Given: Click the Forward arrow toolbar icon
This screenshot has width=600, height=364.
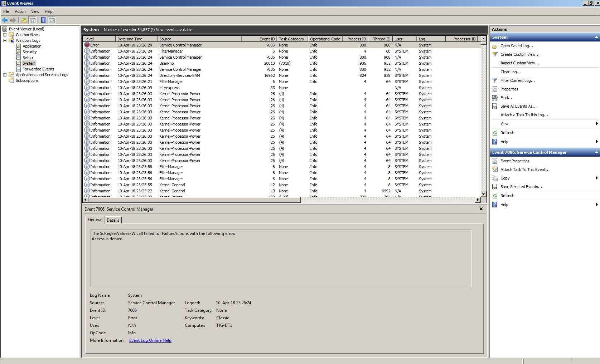Looking at the screenshot, I should (13, 20).
